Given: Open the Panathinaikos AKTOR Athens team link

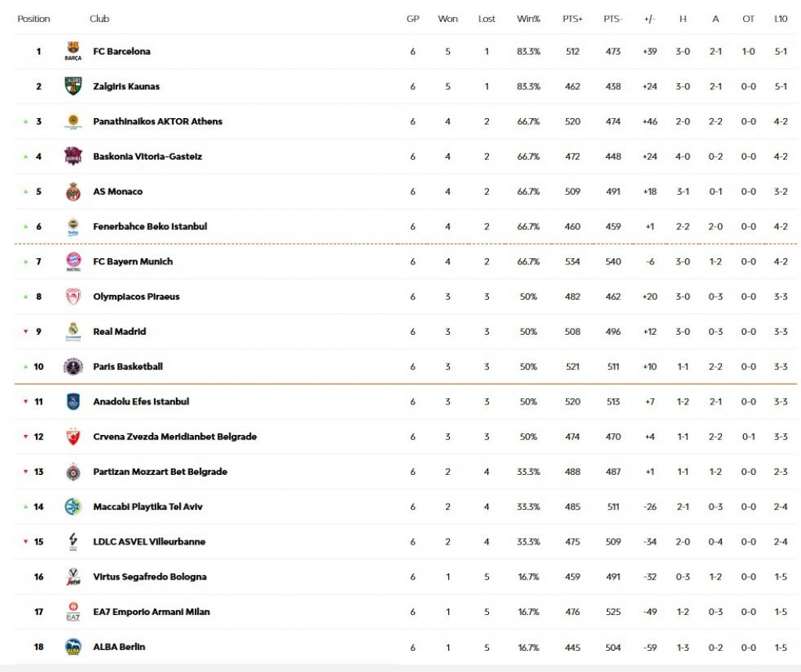Looking at the screenshot, I should [x=157, y=121].
